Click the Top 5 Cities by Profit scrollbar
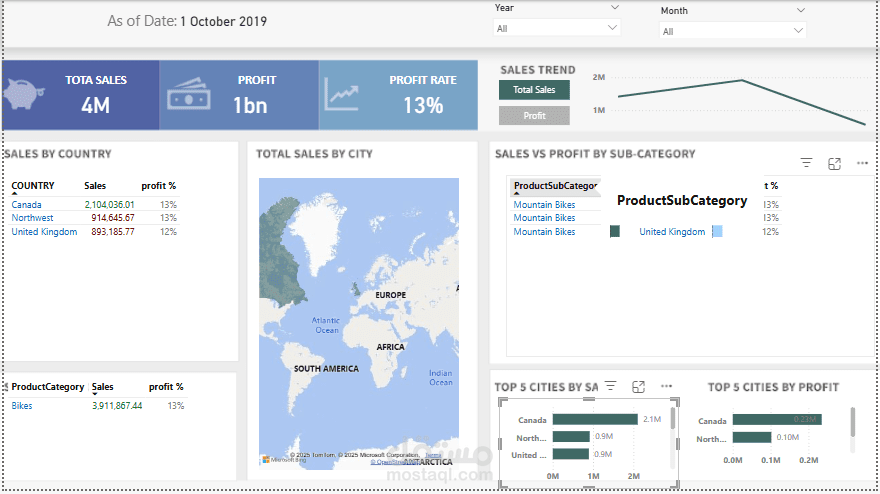This screenshot has width=880, height=494. click(853, 422)
